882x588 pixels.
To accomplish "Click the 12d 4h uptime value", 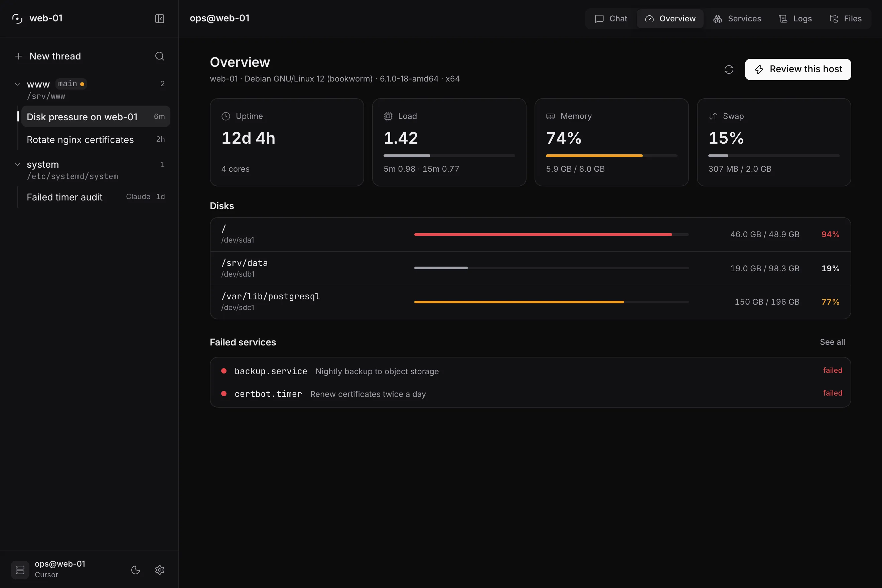I will 248,138.
